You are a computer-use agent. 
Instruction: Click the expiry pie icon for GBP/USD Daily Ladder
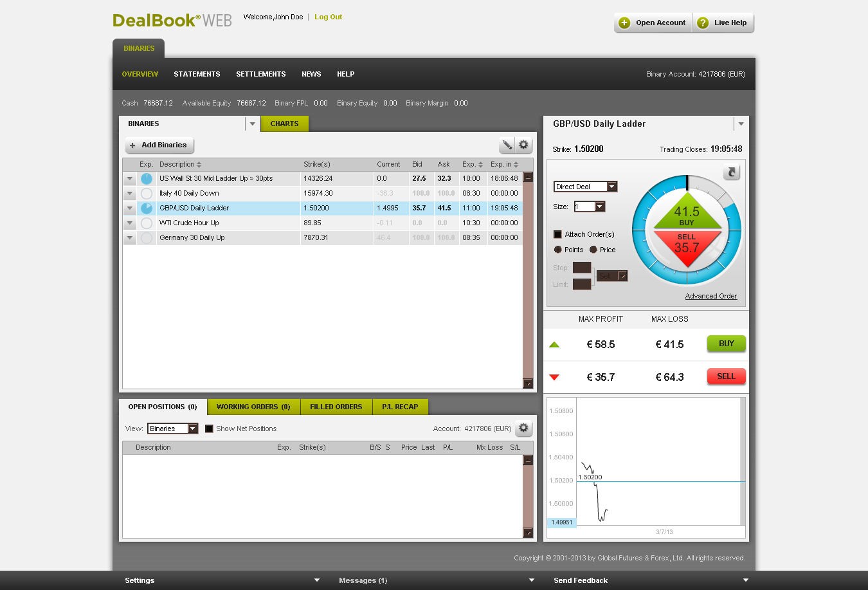[147, 208]
